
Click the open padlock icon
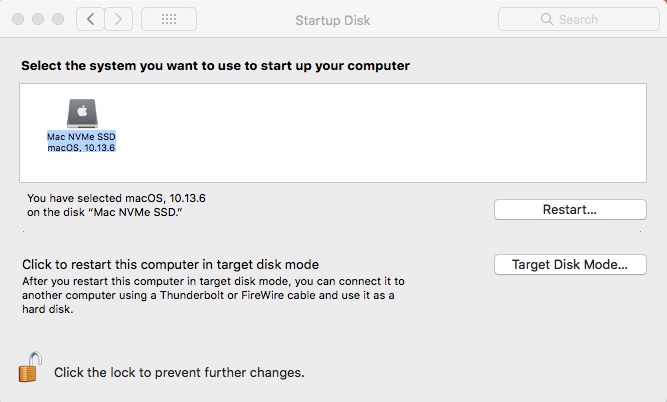(x=30, y=367)
